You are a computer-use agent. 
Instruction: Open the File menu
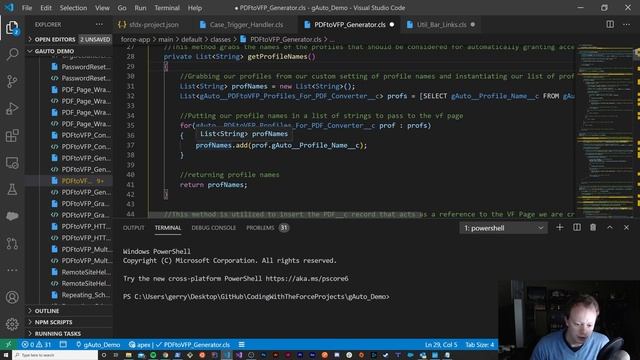coord(27,8)
